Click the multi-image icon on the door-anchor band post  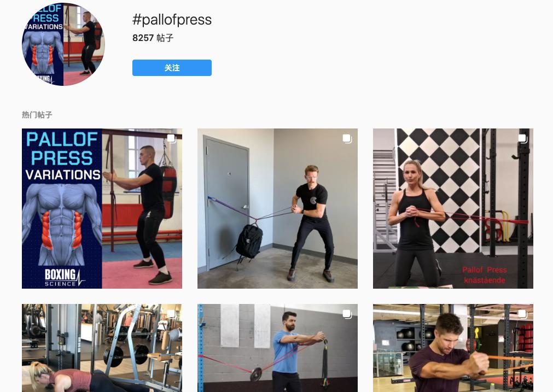[347, 138]
